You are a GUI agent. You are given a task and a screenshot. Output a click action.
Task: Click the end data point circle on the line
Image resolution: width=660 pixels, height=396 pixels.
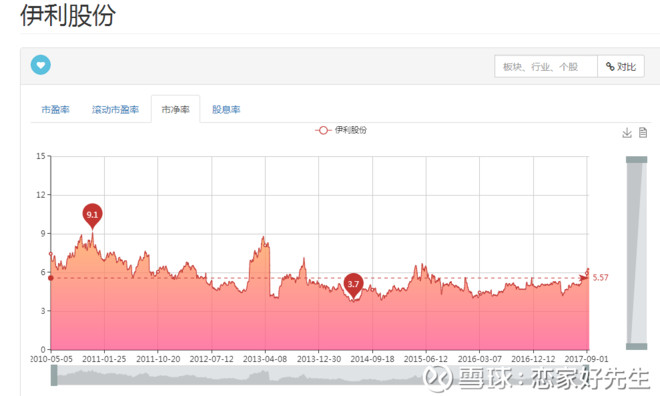click(x=587, y=273)
